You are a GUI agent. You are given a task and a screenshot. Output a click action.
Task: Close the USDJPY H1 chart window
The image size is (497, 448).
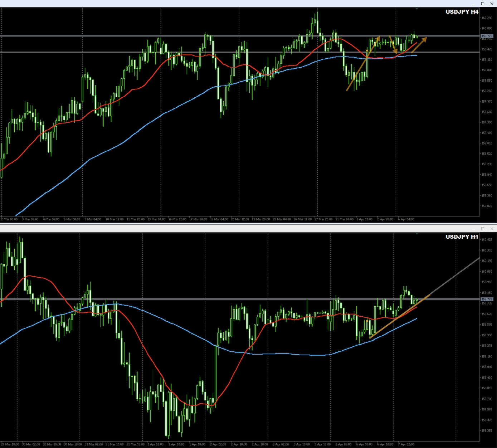pyautogui.click(x=492, y=229)
